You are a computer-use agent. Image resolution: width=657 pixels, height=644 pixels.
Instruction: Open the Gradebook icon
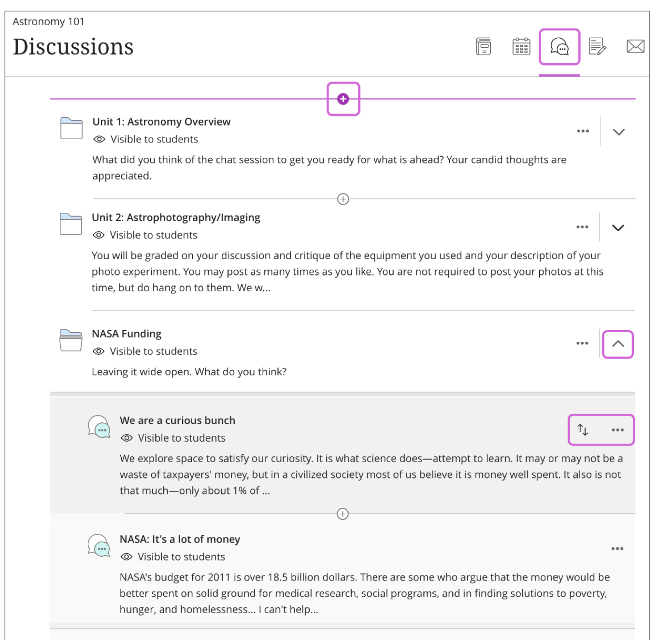pos(597,47)
